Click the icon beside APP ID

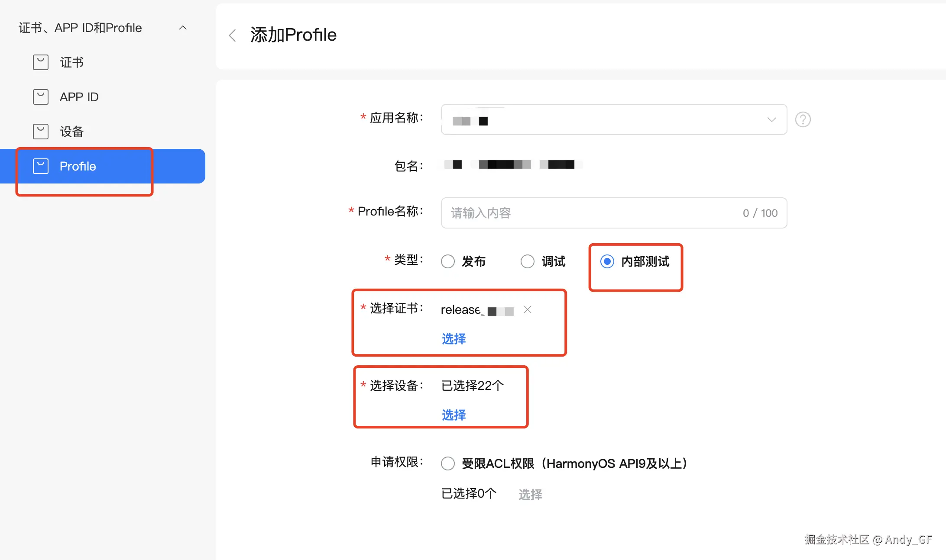[x=41, y=97]
